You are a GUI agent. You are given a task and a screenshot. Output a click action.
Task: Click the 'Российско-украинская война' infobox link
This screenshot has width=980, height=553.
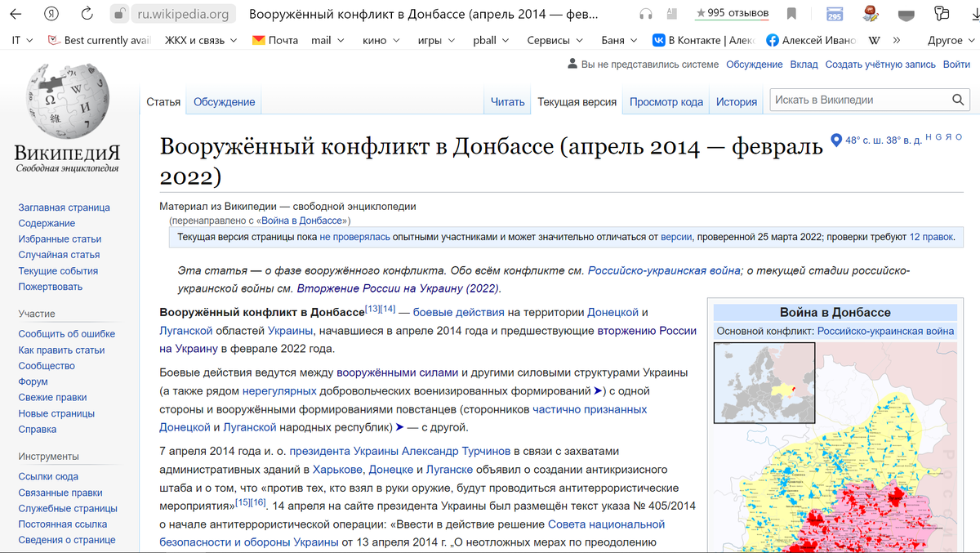click(x=885, y=331)
